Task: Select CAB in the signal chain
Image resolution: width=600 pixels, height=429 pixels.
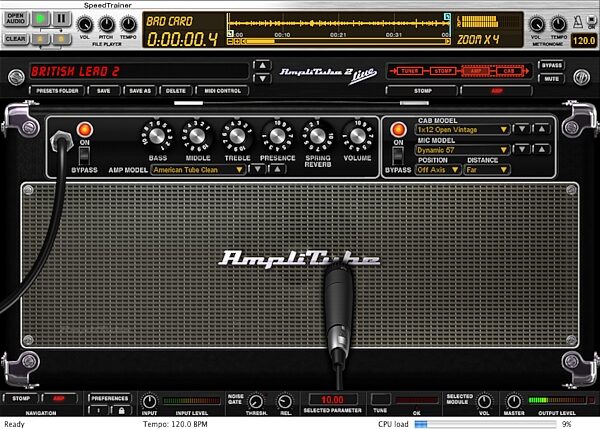Action: 509,71
